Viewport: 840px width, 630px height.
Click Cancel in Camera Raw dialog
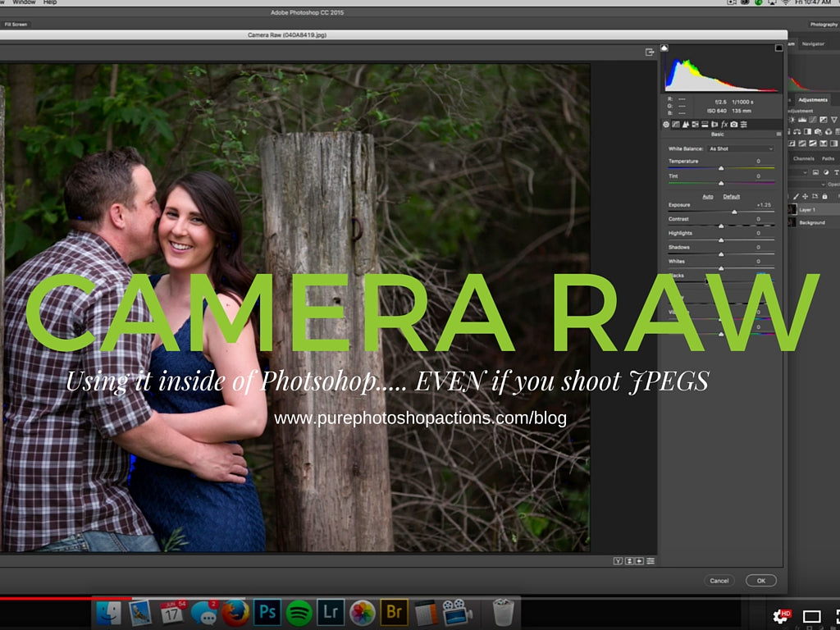coord(719,581)
